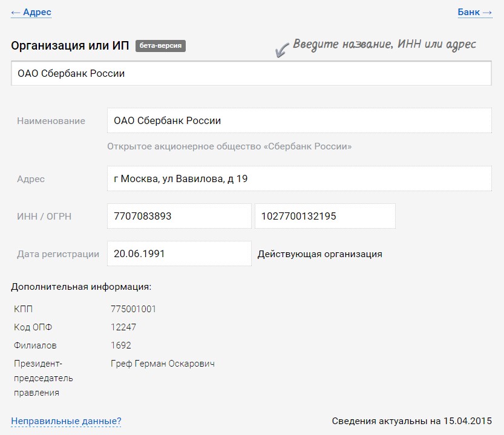
Task: Click the 'Дата регистрации' label
Action: pyautogui.click(x=58, y=254)
